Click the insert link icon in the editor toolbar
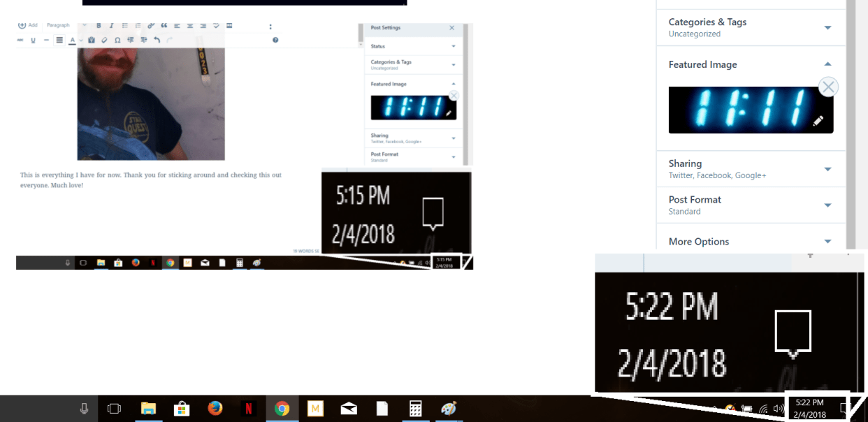 [x=151, y=26]
